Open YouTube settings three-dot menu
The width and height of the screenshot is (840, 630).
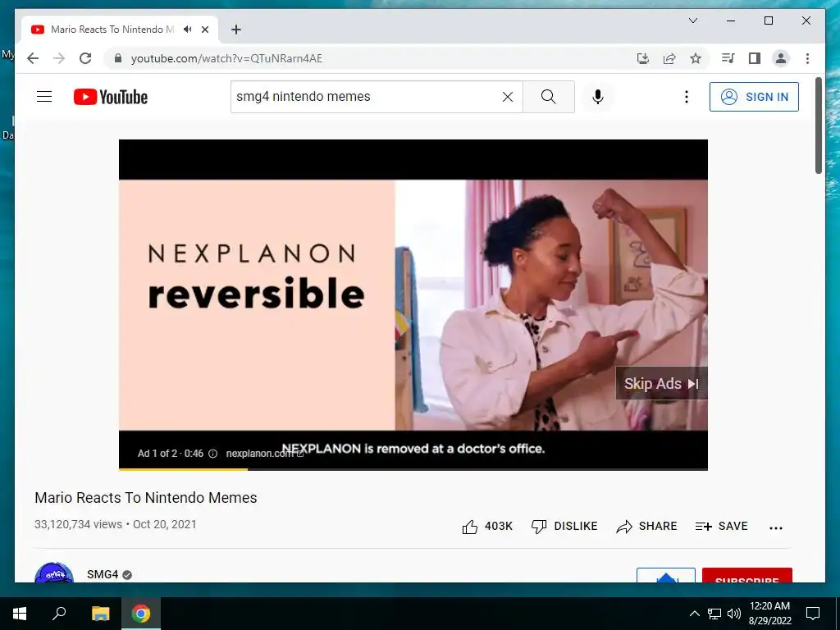coord(687,97)
